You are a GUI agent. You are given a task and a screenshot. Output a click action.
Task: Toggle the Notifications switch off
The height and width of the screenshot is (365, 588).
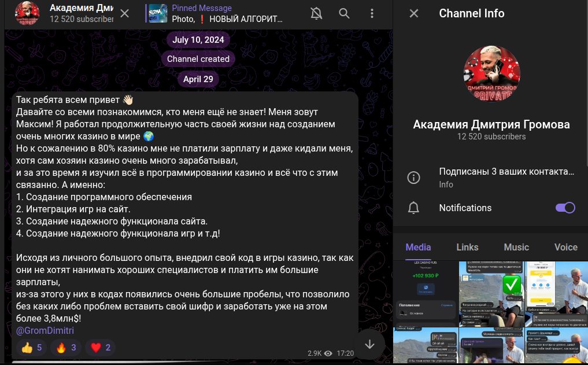pyautogui.click(x=565, y=208)
